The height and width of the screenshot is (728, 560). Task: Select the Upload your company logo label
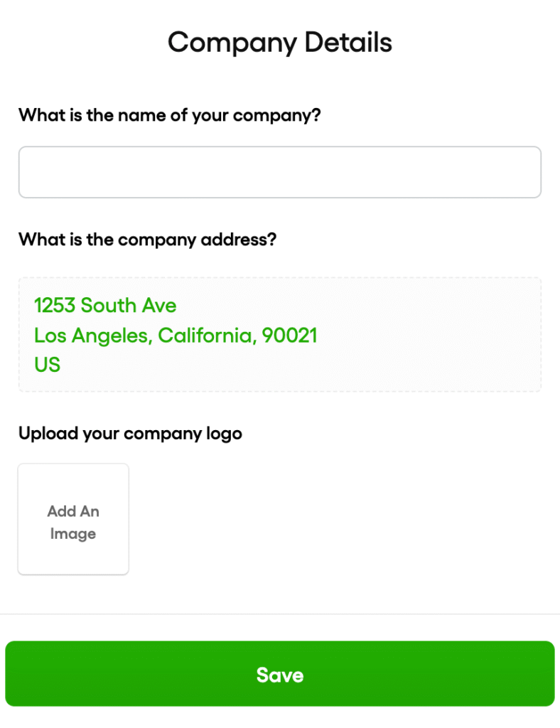(x=130, y=434)
